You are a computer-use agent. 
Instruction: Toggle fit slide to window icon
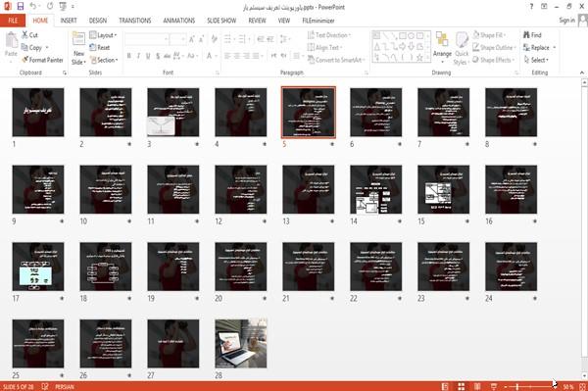pyautogui.click(x=582, y=386)
